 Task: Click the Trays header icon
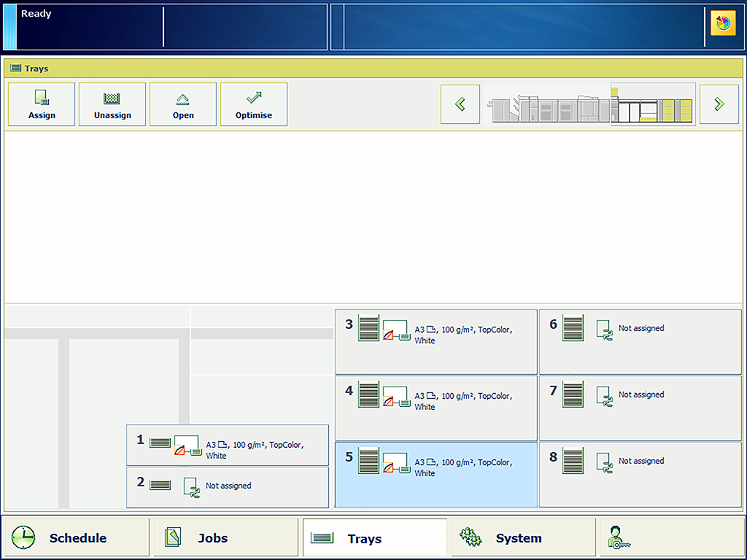(x=15, y=69)
